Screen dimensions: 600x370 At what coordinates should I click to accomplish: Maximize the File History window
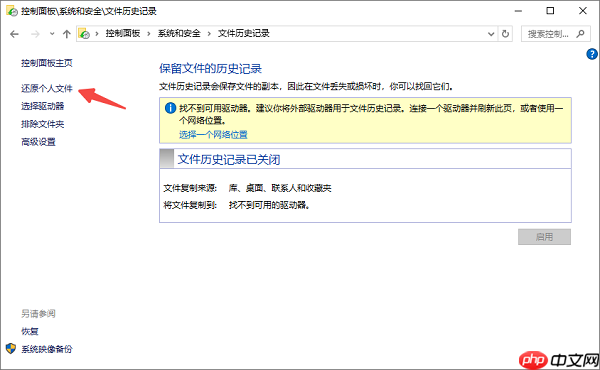(550, 11)
